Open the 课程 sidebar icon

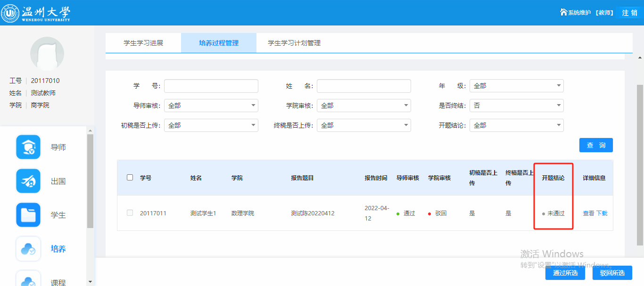click(x=28, y=278)
